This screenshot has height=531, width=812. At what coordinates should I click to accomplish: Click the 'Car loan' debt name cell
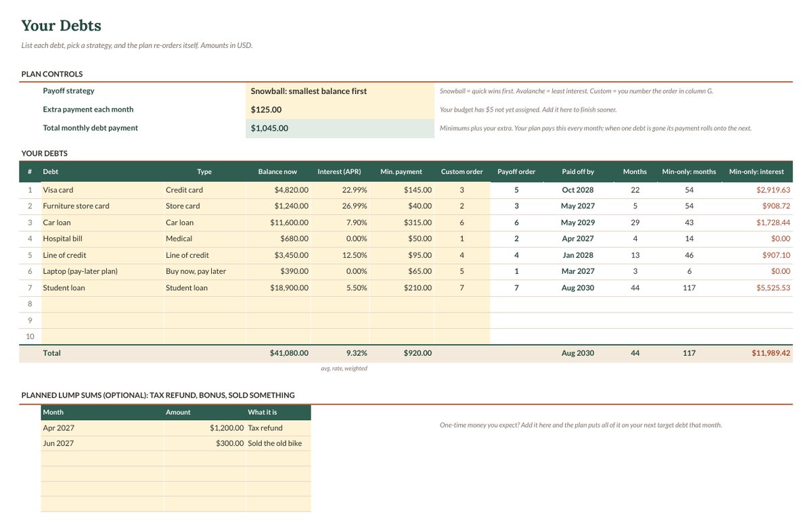click(x=102, y=223)
